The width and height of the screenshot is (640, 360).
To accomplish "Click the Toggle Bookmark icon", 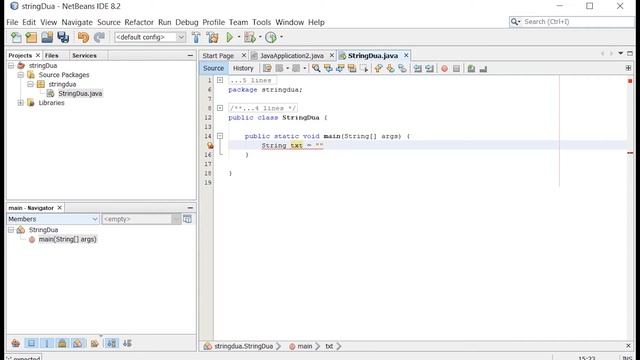I will point(402,69).
